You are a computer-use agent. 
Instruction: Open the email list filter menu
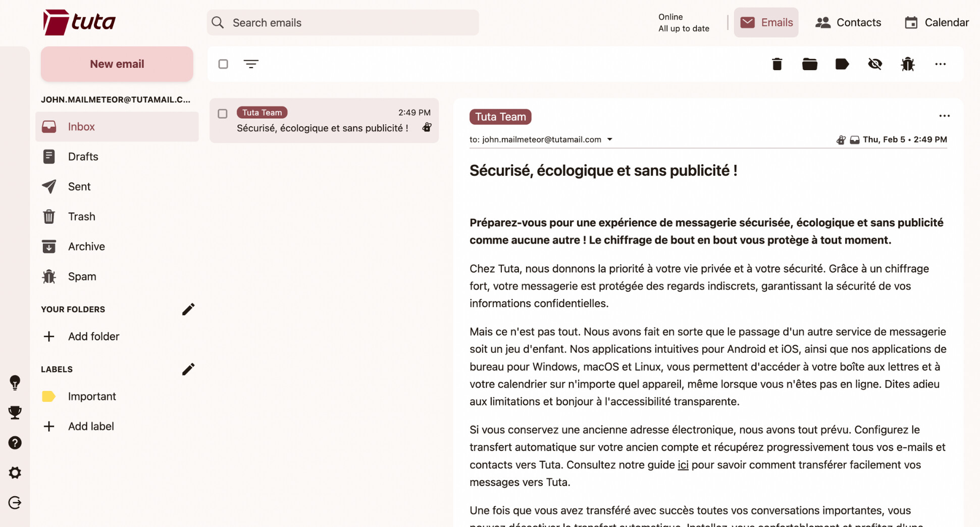251,64
